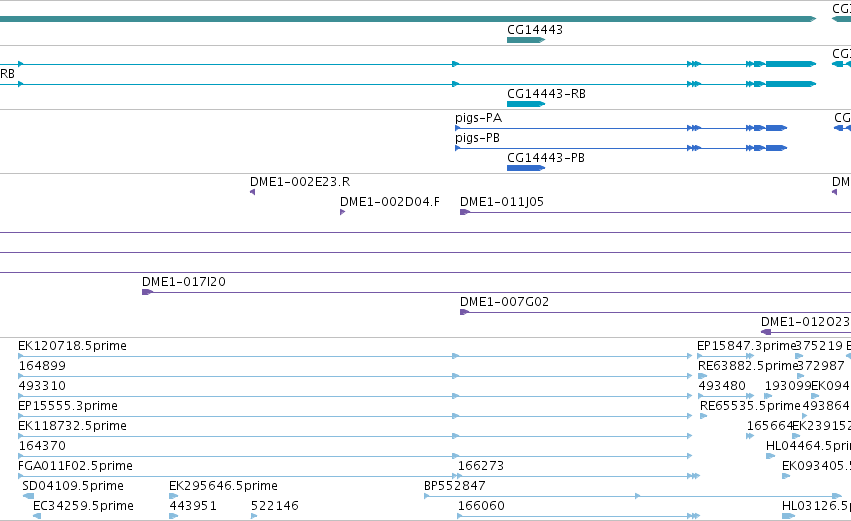Screen dimensions: 851x521
Task: Click the DME1-002E23.R arrow marker
Action: pos(252,192)
